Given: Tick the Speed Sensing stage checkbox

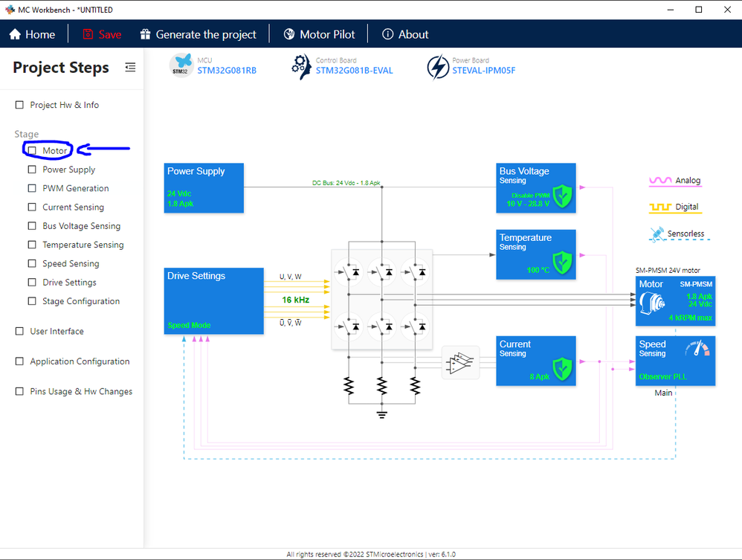Looking at the screenshot, I should click(x=32, y=263).
